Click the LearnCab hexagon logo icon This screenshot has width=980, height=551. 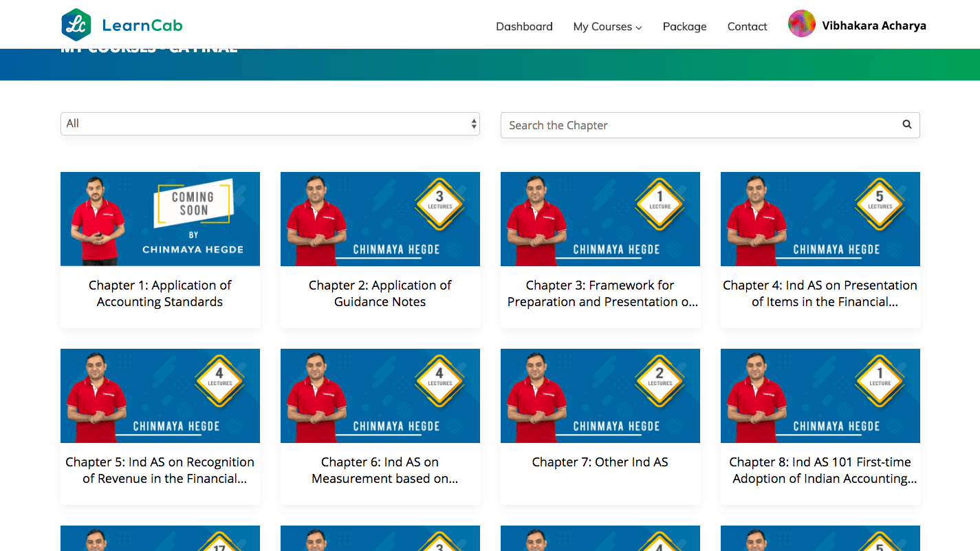(76, 25)
